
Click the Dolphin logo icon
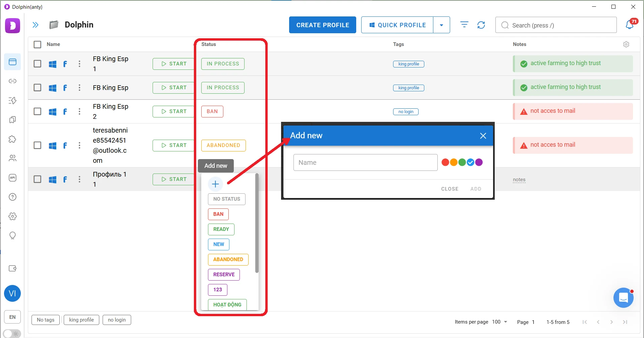[12, 26]
